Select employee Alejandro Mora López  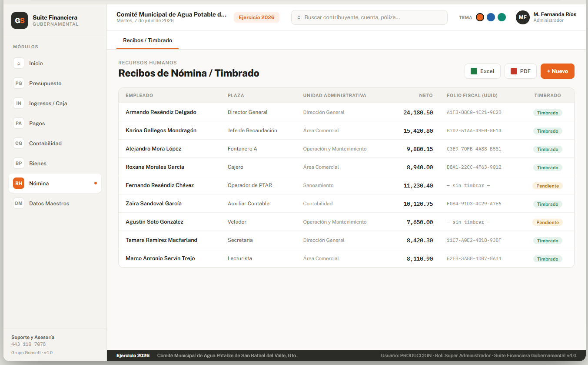click(153, 149)
